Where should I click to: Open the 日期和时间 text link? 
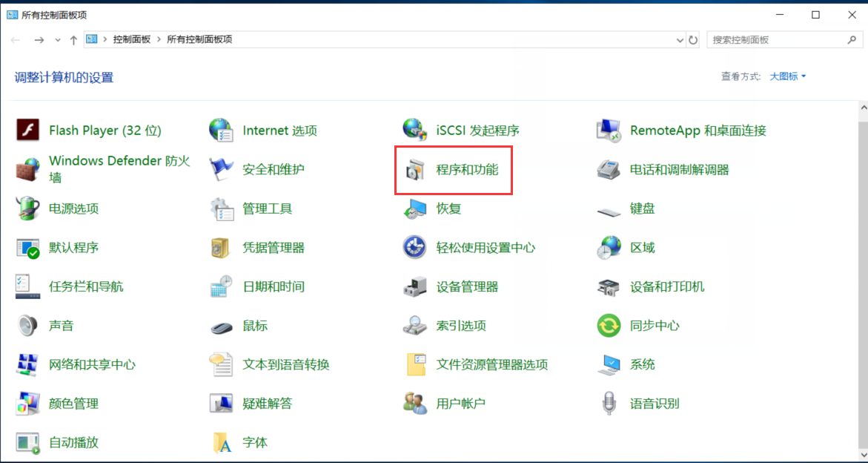click(274, 286)
